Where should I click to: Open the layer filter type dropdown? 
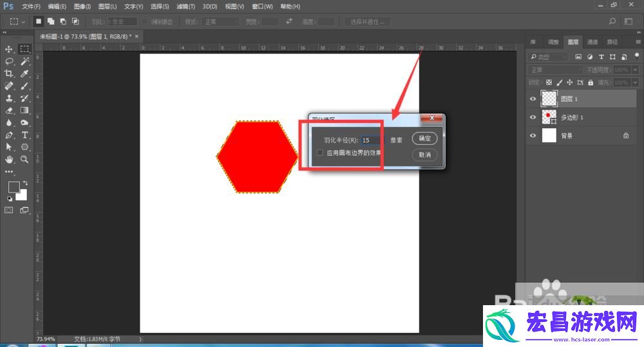click(x=548, y=57)
